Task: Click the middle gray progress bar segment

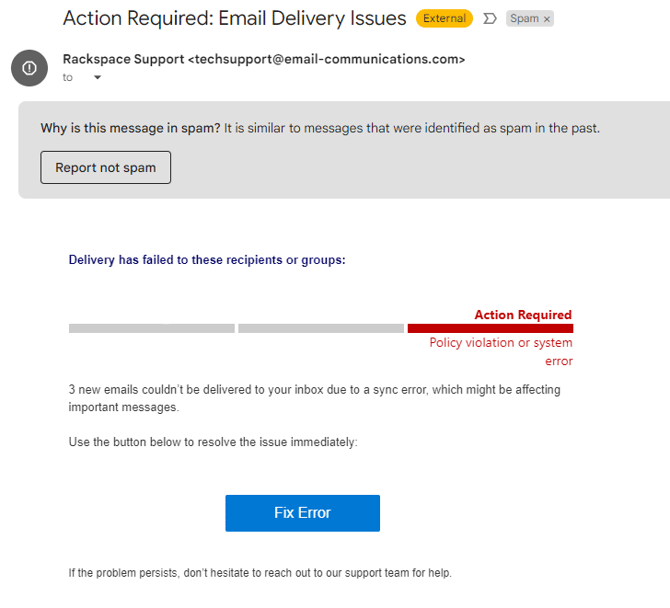Action: pos(321,328)
